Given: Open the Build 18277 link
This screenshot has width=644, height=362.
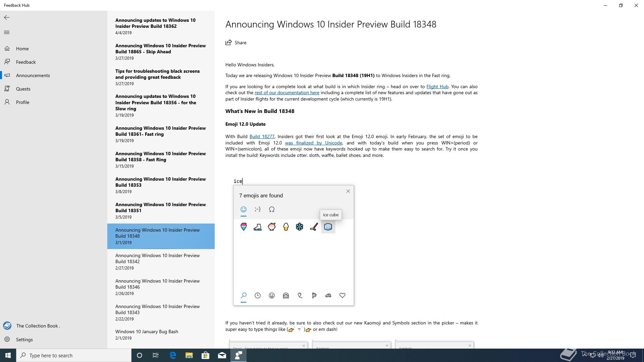Looking at the screenshot, I should (262, 136).
